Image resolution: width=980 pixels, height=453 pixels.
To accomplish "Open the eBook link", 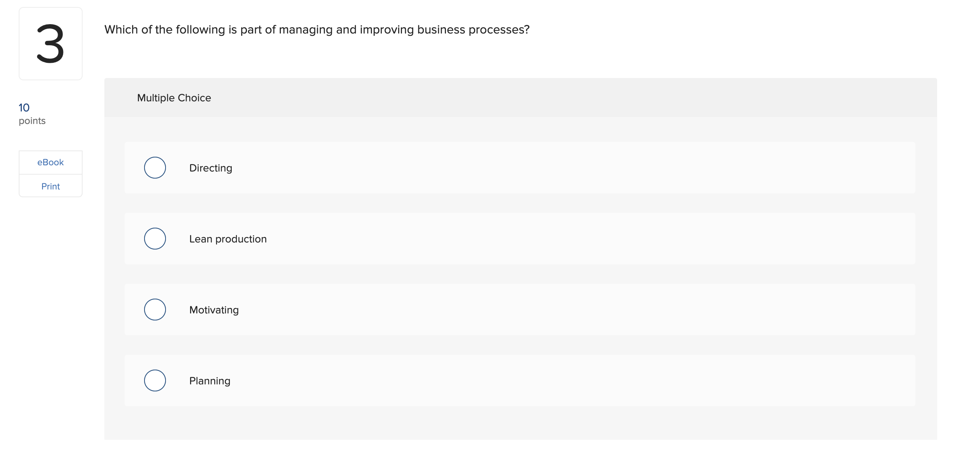I will pos(51,162).
